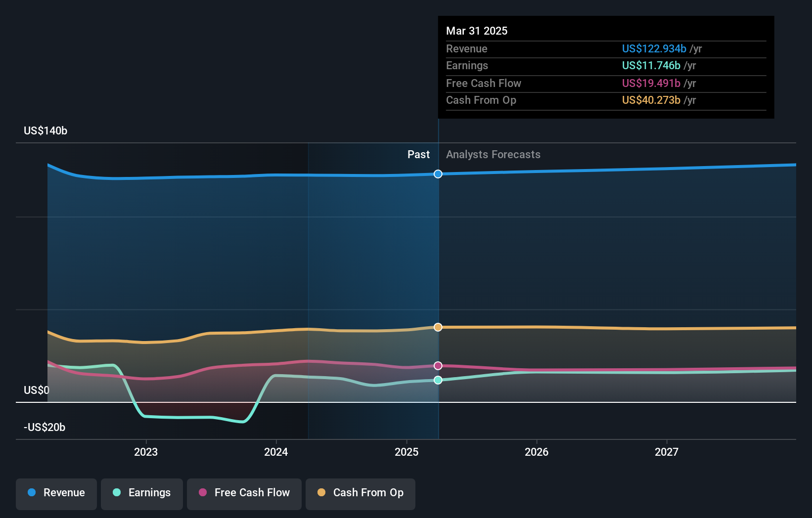Image resolution: width=812 pixels, height=518 pixels.
Task: Click the Mar 31 2025 tooltip header
Action: tap(477, 31)
